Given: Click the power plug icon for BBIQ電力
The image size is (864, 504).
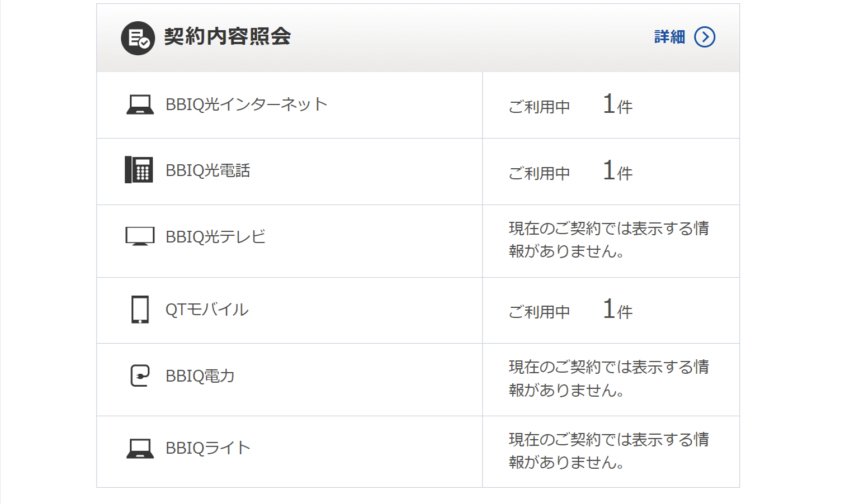Looking at the screenshot, I should [140, 375].
